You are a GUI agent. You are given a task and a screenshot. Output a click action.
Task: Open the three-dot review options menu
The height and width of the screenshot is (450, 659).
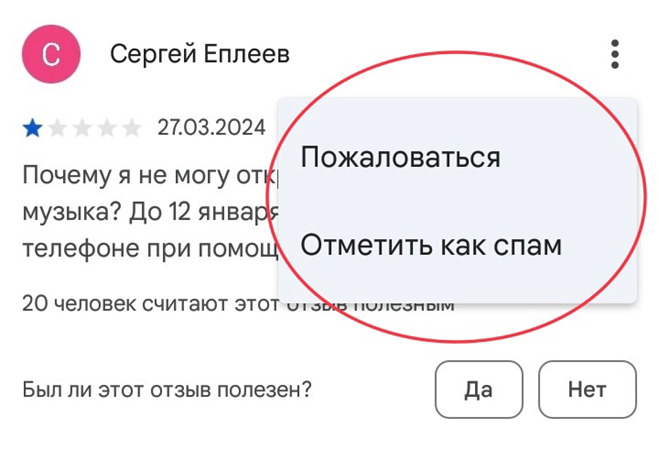pyautogui.click(x=614, y=54)
